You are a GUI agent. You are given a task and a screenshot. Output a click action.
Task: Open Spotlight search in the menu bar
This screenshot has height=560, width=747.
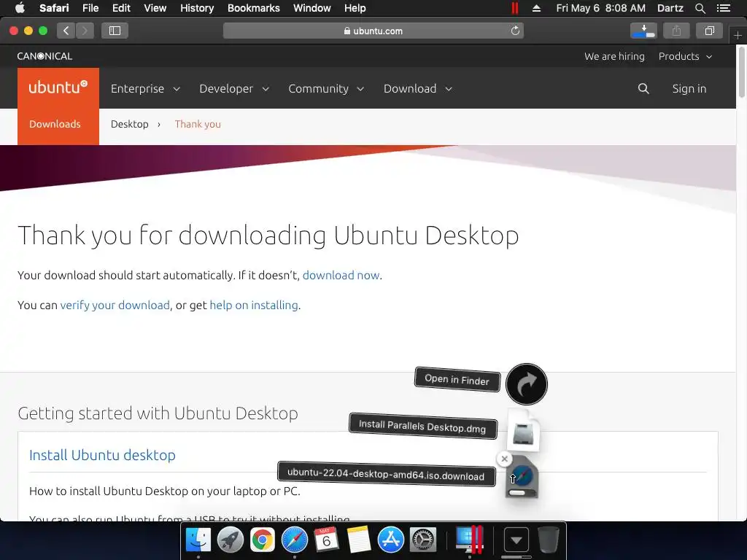coord(700,8)
